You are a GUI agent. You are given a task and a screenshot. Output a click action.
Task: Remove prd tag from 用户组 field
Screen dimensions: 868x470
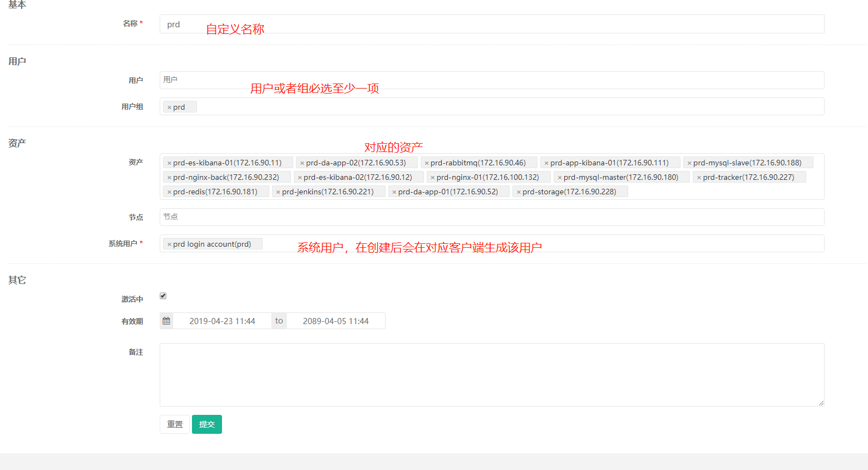pyautogui.click(x=169, y=107)
